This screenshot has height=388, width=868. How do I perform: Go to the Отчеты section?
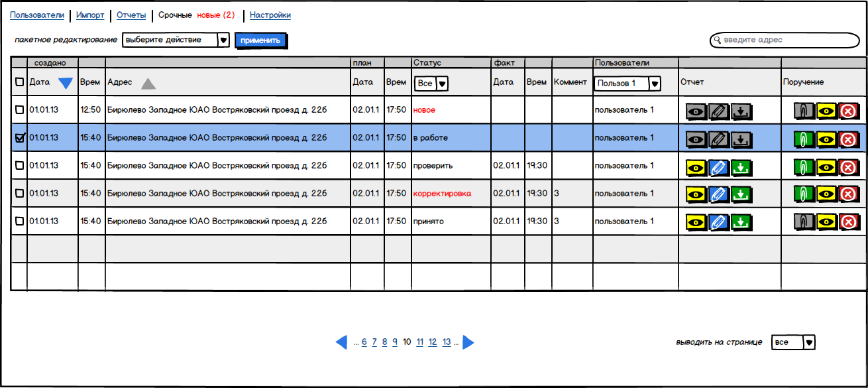coord(131,15)
